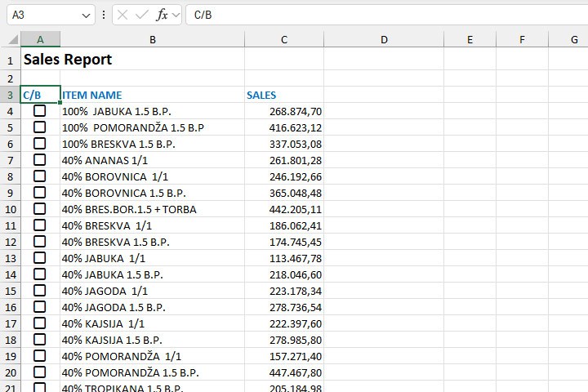588x392 pixels.
Task: Enable the checkbox next to 40% KAJSIJA 1/1
Action: click(39, 323)
